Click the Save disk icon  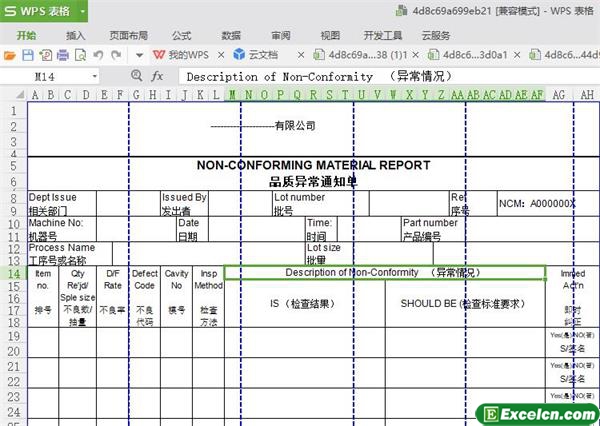(27, 54)
